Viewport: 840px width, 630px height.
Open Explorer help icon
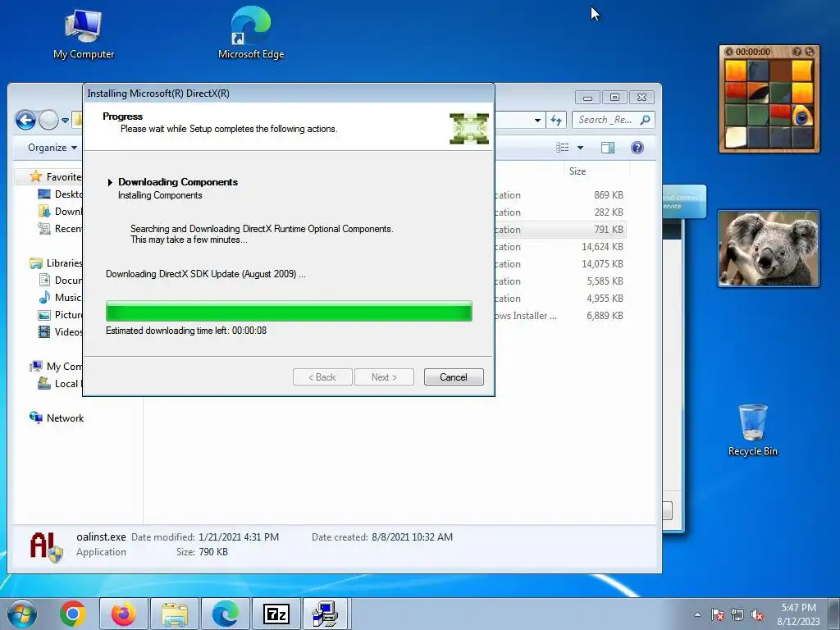pos(637,148)
